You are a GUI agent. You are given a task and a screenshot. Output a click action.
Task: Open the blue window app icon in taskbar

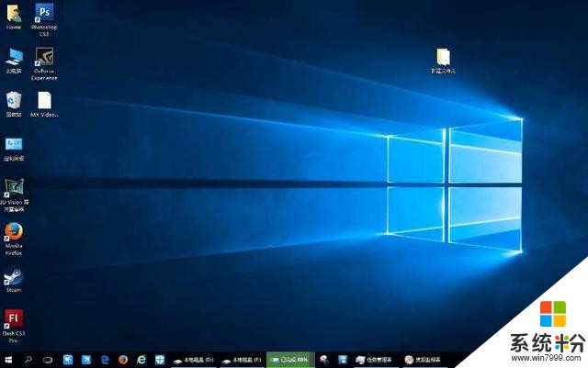(x=343, y=360)
